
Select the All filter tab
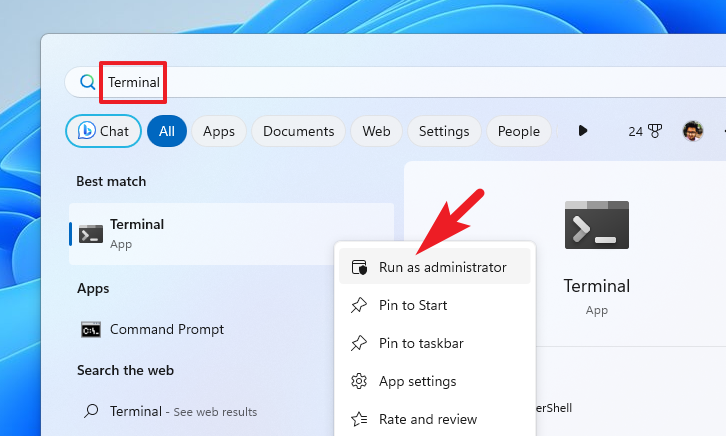167,131
